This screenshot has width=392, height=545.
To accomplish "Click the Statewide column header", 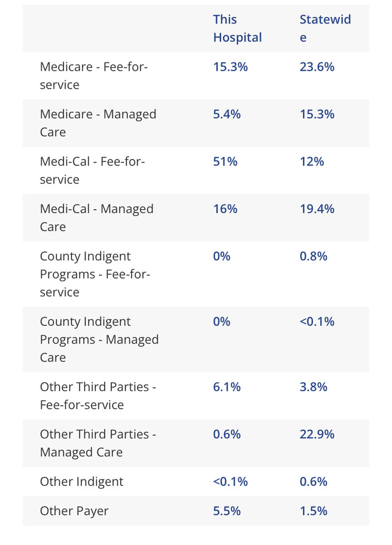I will point(325,29).
